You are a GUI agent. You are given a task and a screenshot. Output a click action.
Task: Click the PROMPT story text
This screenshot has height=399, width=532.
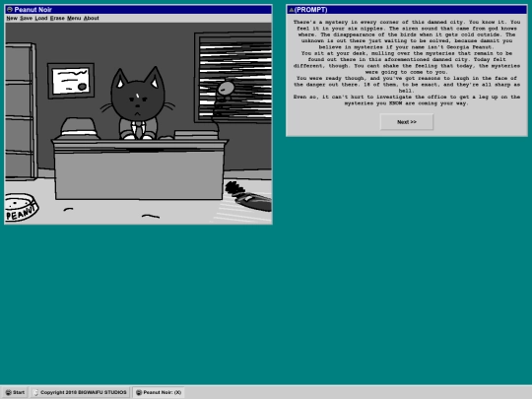pos(407,63)
